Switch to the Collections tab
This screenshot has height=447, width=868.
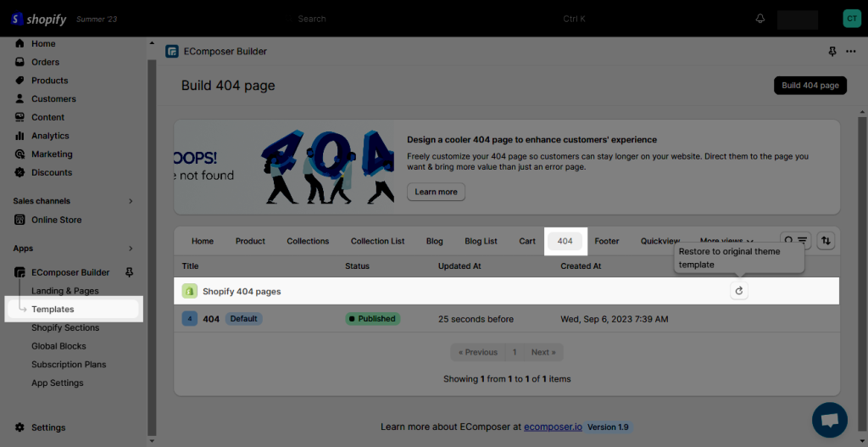coord(308,241)
